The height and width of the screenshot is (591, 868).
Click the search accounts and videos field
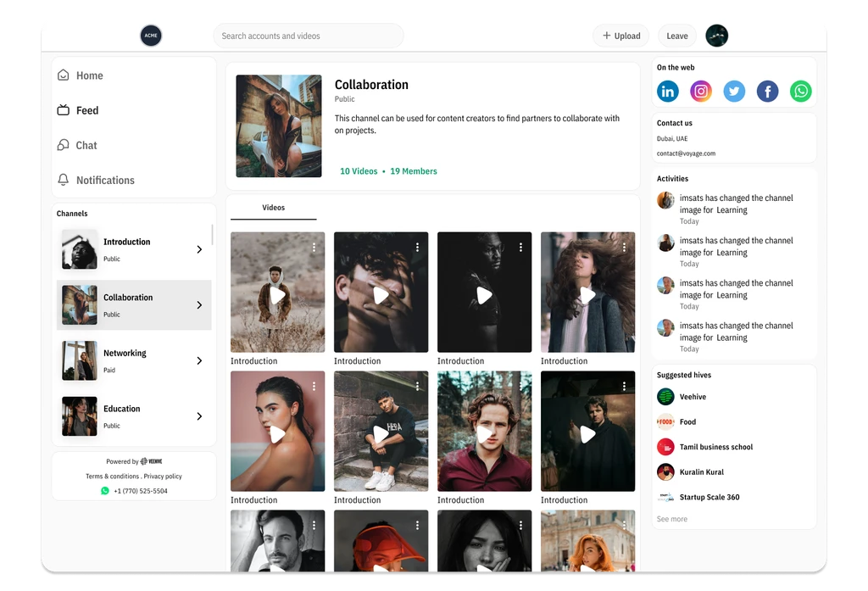308,36
